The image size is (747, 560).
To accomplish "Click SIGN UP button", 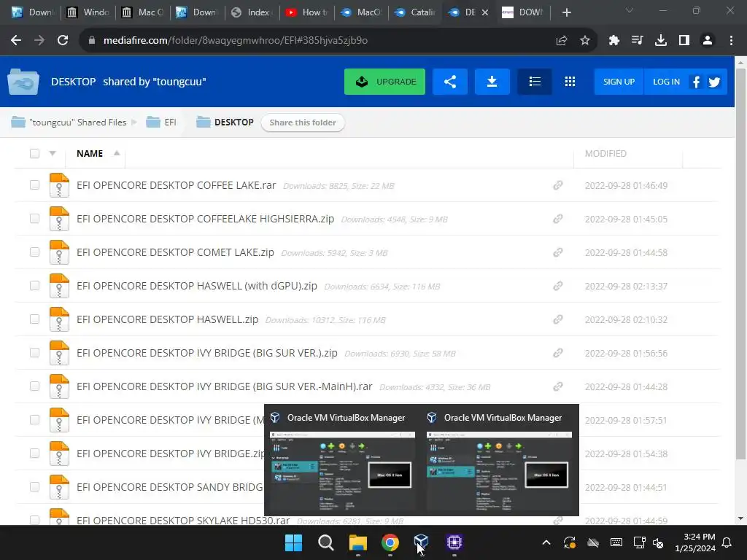I will coord(619,82).
